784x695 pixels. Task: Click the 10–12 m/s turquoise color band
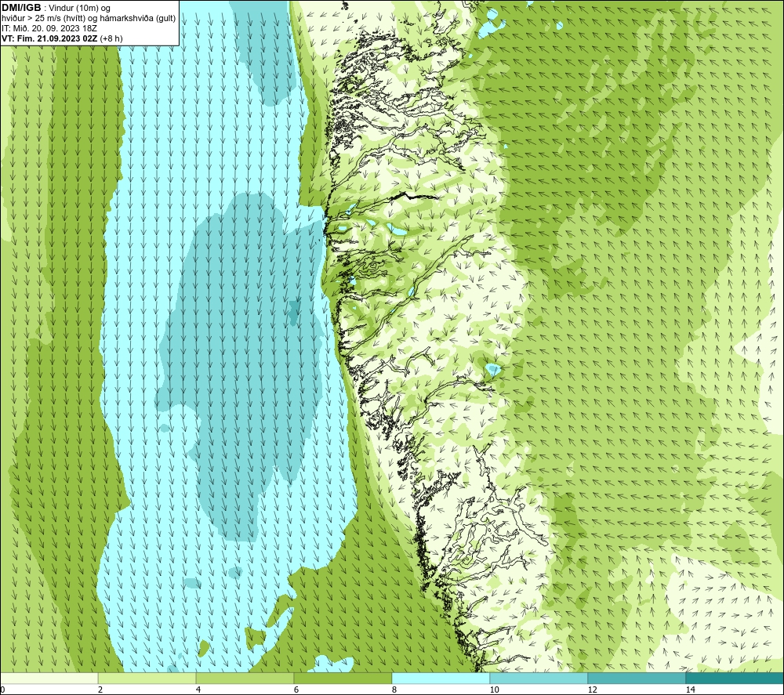(x=539, y=678)
